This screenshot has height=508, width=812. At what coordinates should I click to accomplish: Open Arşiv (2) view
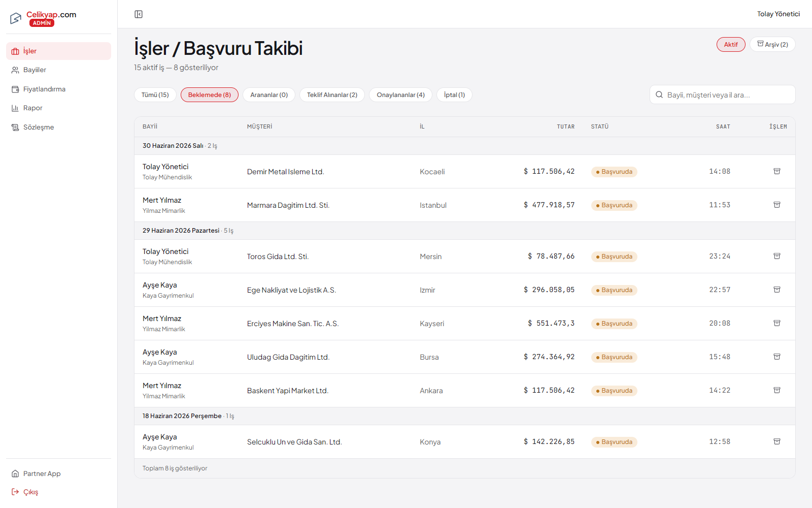(x=772, y=45)
